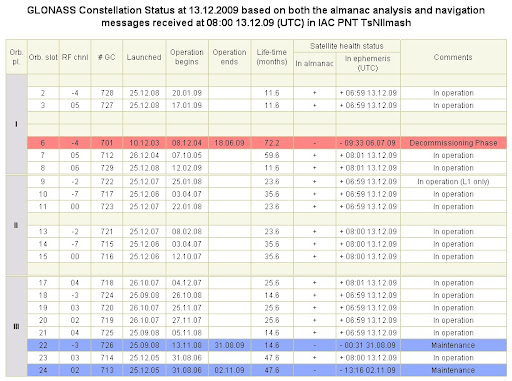The width and height of the screenshot is (512, 381).
Task: Click the GC number 718 cell
Action: pyautogui.click(x=107, y=283)
